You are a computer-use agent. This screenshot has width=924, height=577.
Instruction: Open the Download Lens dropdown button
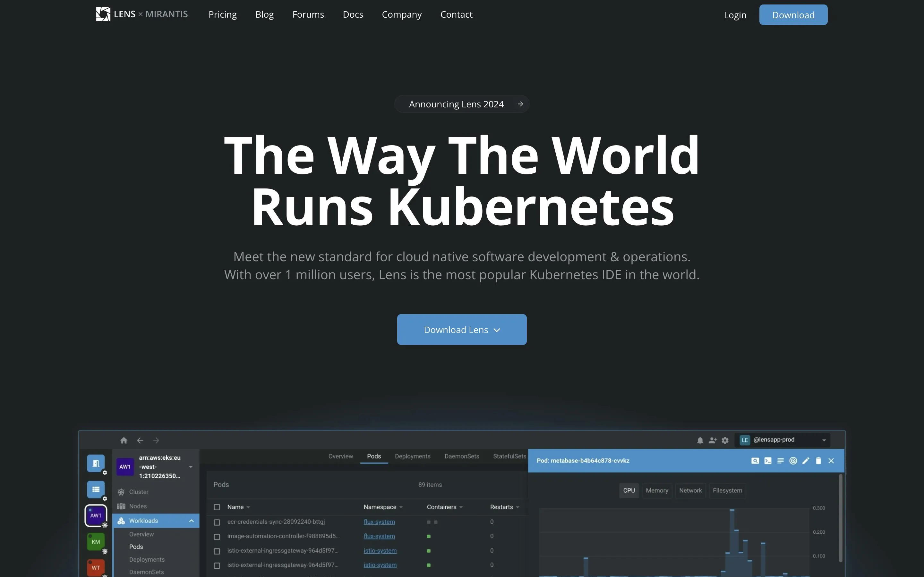[462, 330]
